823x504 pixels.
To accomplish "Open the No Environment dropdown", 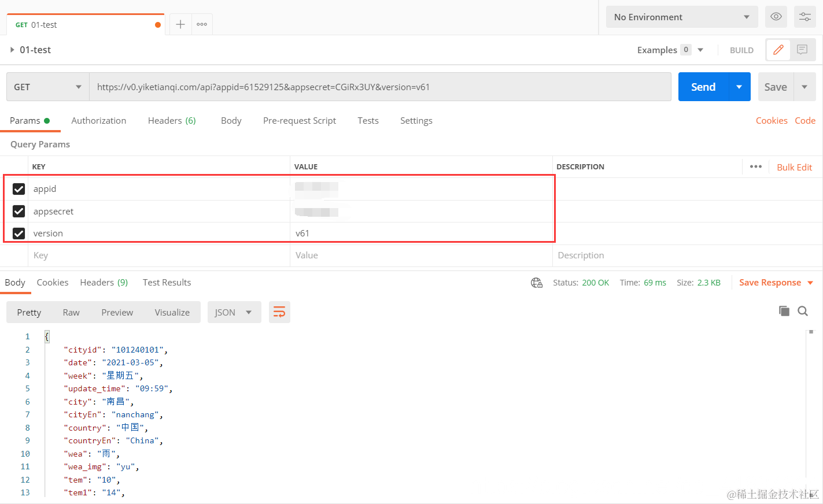I will (x=682, y=17).
